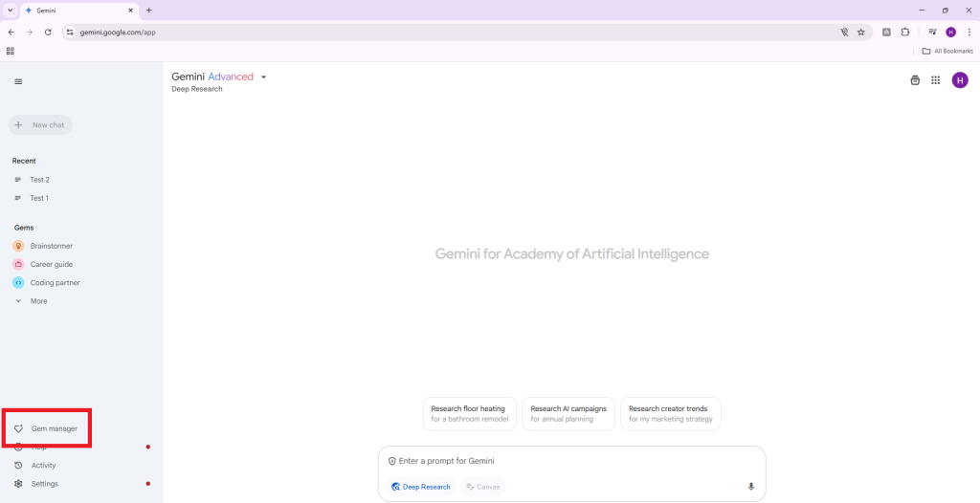The width and height of the screenshot is (980, 503).
Task: Open the bookmarks bar apps grid icon
Action: tap(10, 52)
